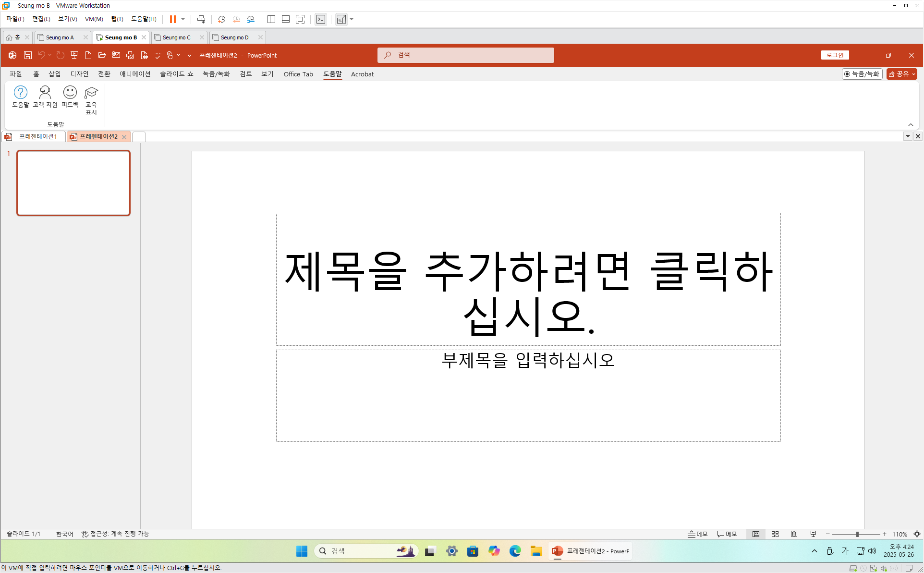Switch to 프레젠테이션1 document tab

tap(37, 137)
